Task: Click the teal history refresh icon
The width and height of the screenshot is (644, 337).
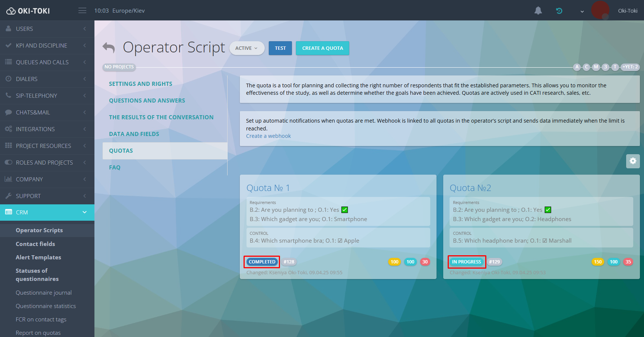Action: click(x=559, y=11)
